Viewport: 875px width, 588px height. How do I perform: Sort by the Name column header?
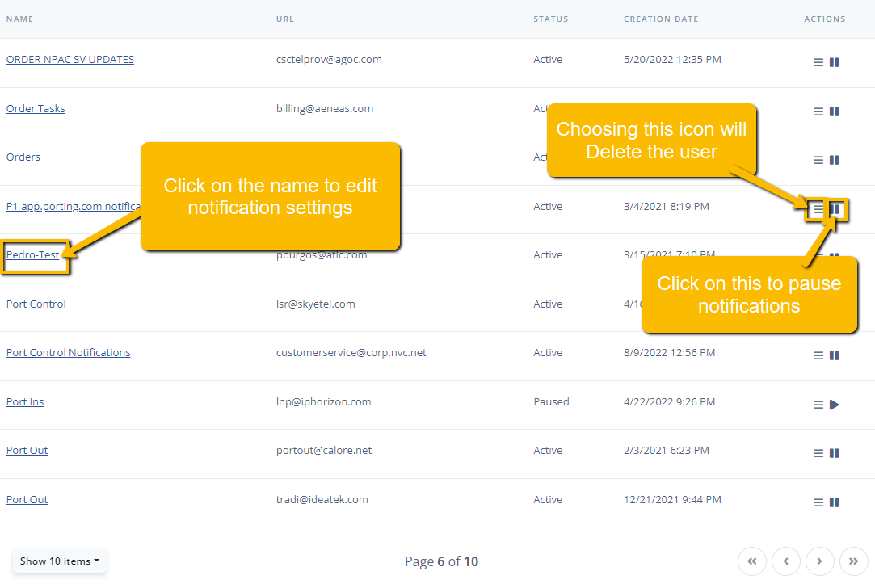pyautogui.click(x=20, y=19)
